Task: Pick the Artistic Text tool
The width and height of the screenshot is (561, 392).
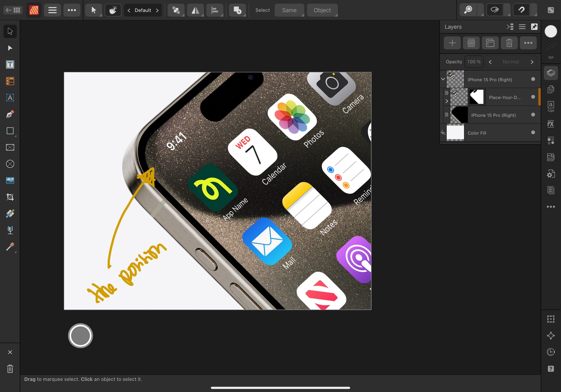Action: (x=10, y=98)
